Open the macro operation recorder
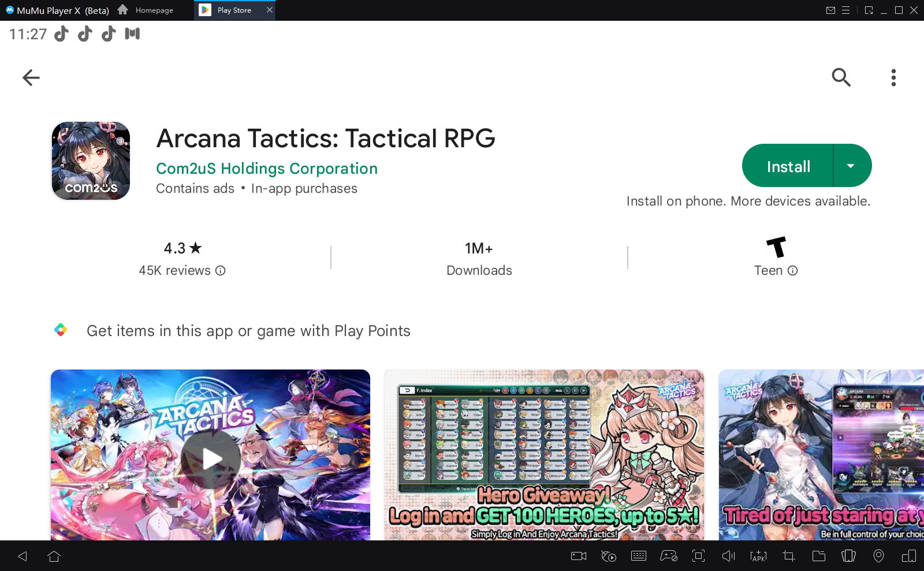This screenshot has height=571, width=924. (x=609, y=556)
